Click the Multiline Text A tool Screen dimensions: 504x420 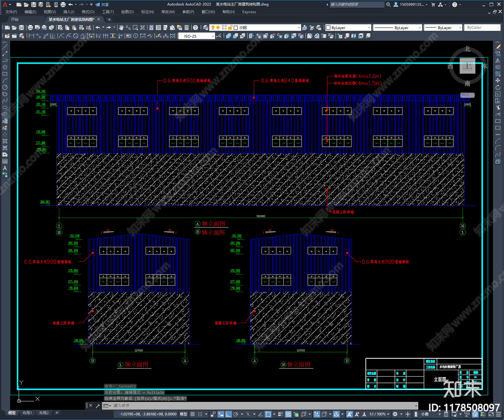point(5,168)
